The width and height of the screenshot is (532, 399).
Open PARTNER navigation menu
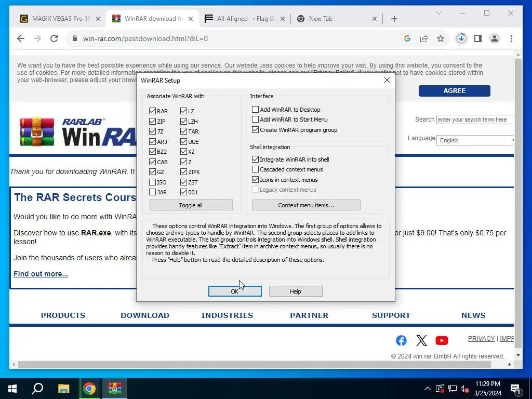pos(309,315)
